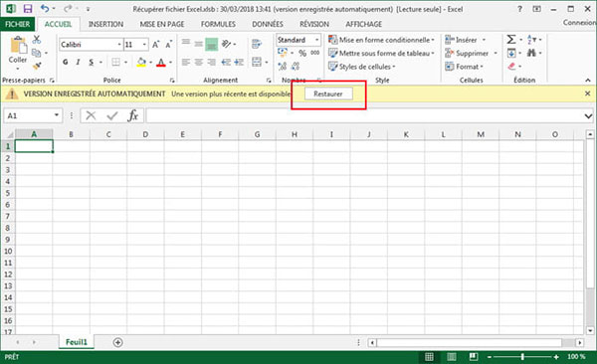Apply percent number style
The height and width of the screenshot is (364, 597).
click(x=302, y=54)
